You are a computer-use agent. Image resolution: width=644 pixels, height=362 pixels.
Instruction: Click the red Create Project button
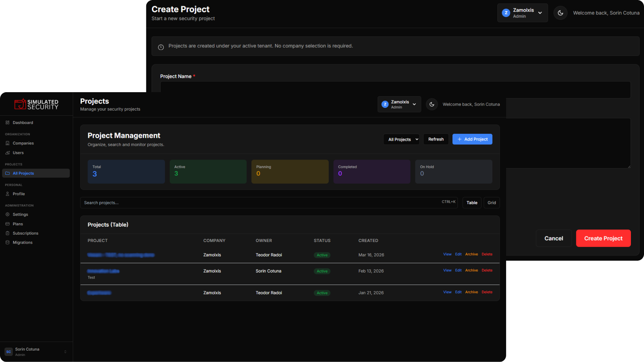[x=603, y=238]
